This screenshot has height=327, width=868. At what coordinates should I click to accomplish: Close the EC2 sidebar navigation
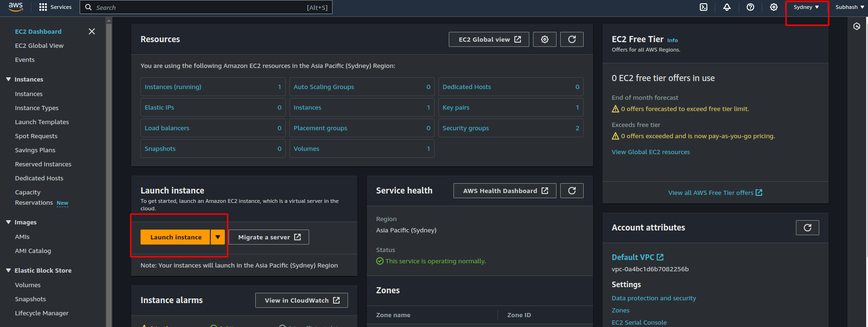coord(92,31)
